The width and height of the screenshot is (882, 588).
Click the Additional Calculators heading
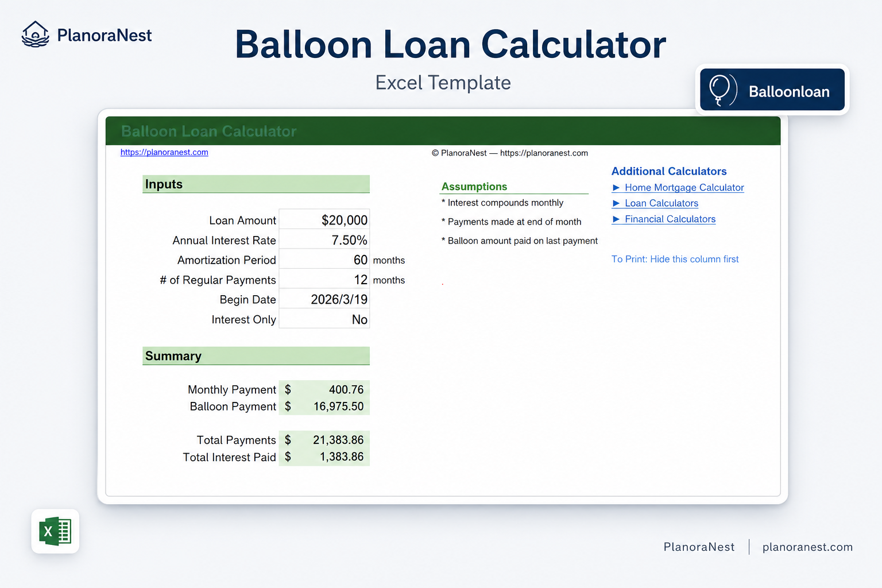[x=669, y=171]
